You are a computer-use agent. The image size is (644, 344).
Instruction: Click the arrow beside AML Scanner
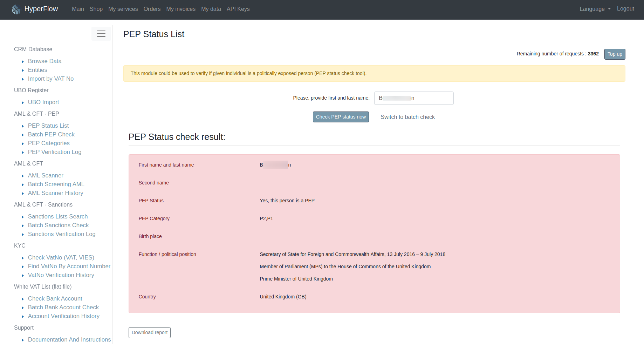23,175
